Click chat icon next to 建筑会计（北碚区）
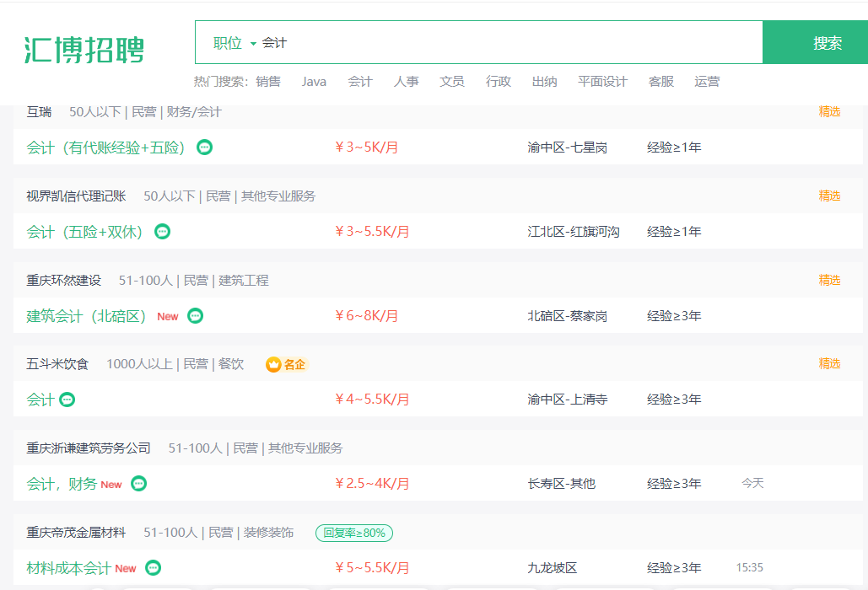The image size is (868, 590). (x=196, y=316)
